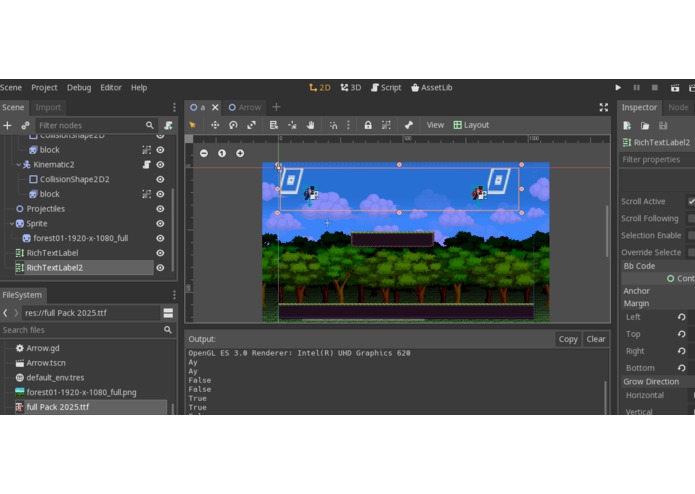
Task: Toggle visibility of CollisionShape2D2
Action: pos(160,179)
